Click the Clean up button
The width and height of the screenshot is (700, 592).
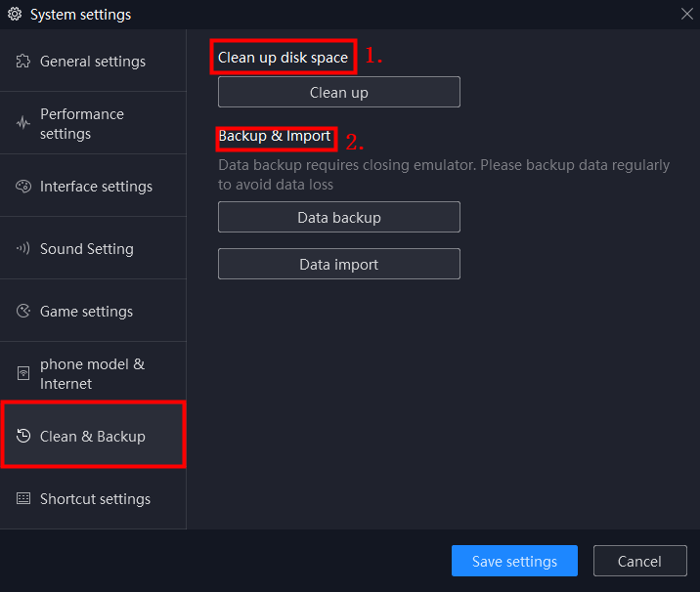[x=339, y=92]
